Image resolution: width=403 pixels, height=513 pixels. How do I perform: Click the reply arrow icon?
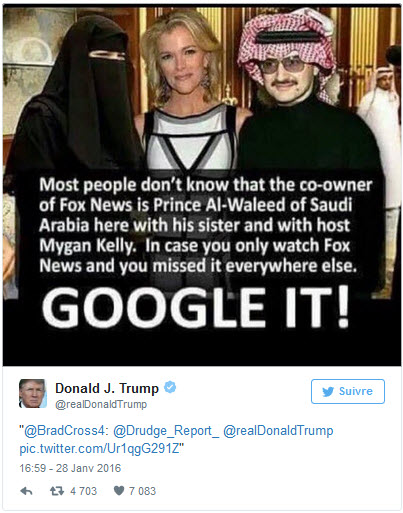click(26, 491)
